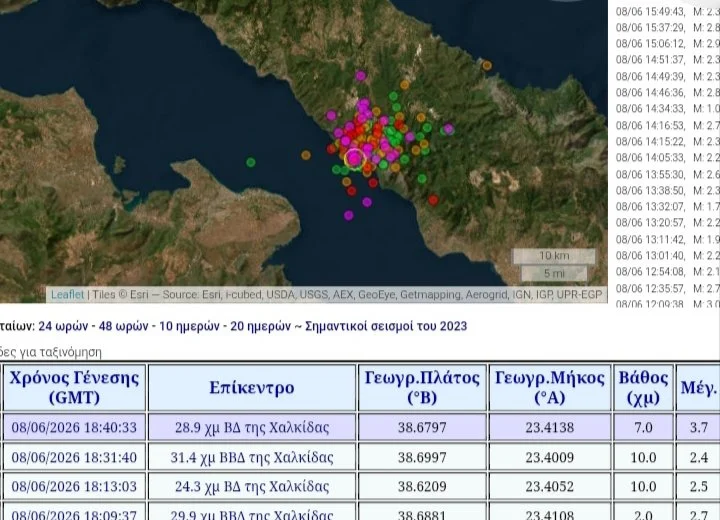
Task: Select the 08/06 15:37:29 event in list
Action: tap(668, 28)
